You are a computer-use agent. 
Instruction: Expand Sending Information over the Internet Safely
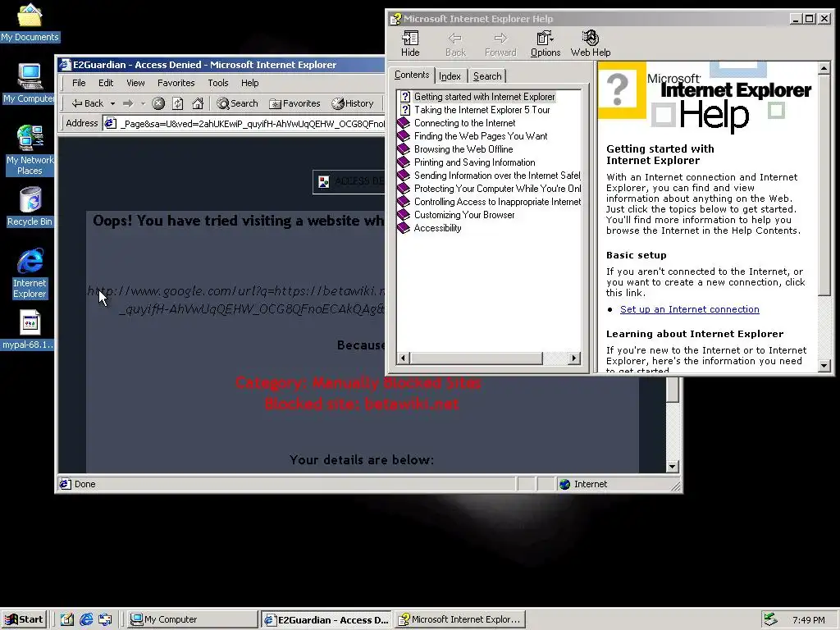point(496,176)
